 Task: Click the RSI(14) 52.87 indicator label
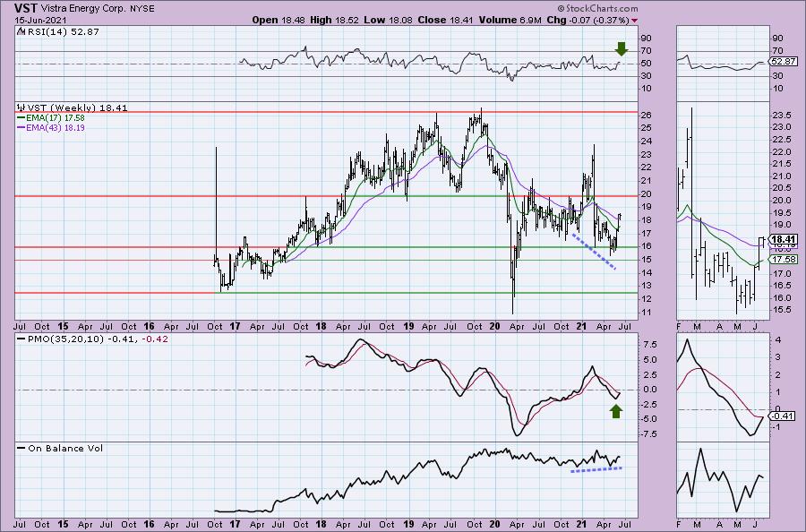click(x=63, y=32)
